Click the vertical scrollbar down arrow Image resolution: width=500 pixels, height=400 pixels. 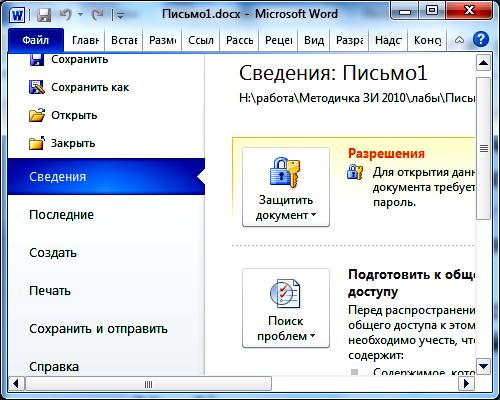(x=483, y=366)
